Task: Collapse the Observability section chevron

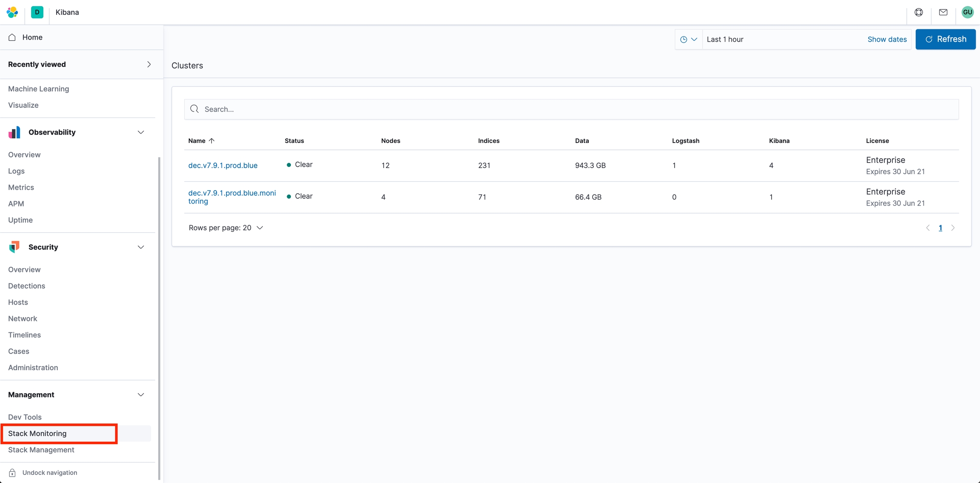Action: pos(141,132)
